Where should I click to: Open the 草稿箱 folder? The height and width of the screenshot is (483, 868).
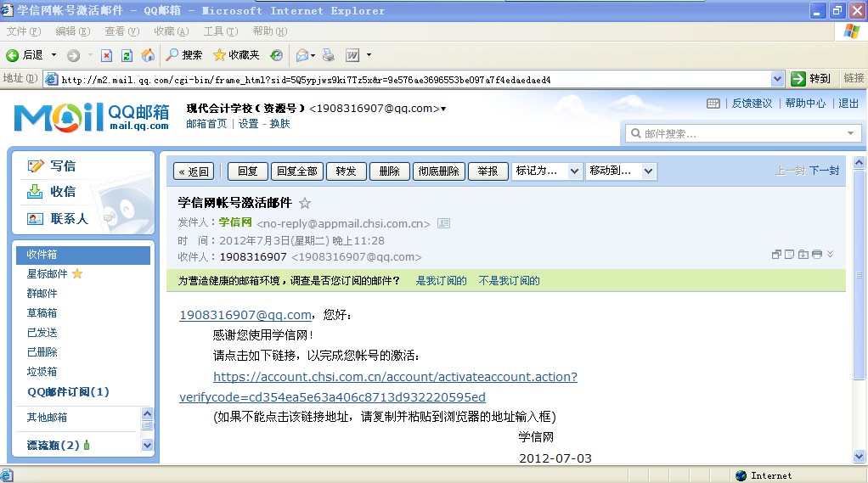42,313
